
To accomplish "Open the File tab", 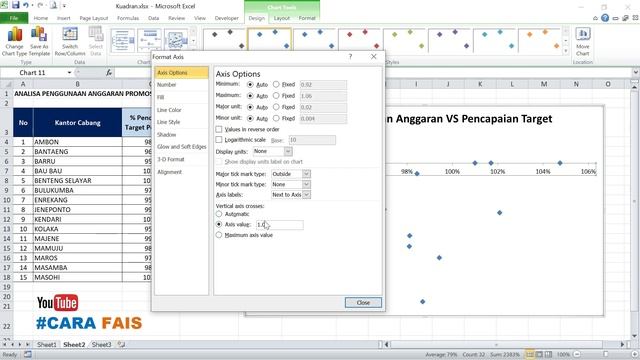I will tap(14, 18).
